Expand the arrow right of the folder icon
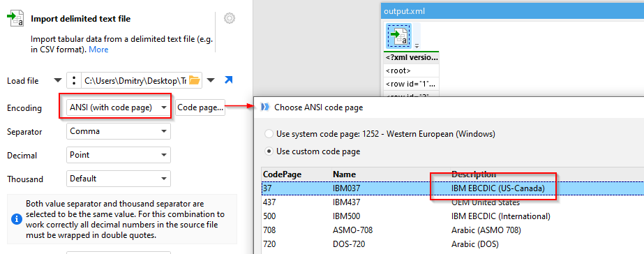644x254 pixels. 211,80
